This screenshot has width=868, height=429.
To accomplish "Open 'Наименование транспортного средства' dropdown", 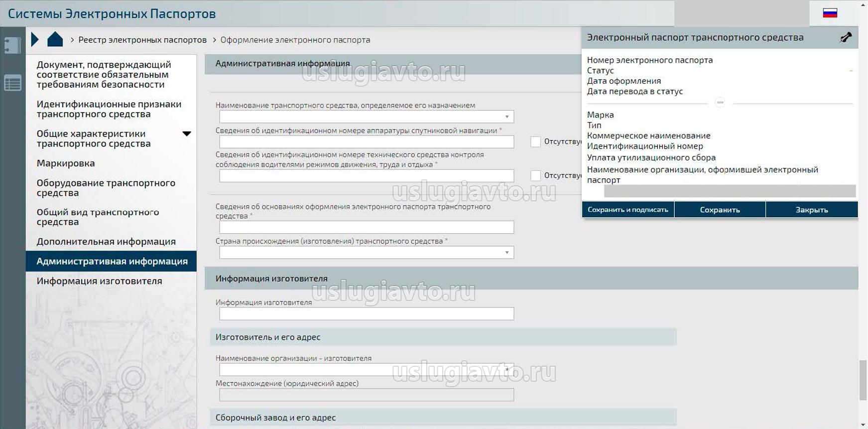I will 506,117.
